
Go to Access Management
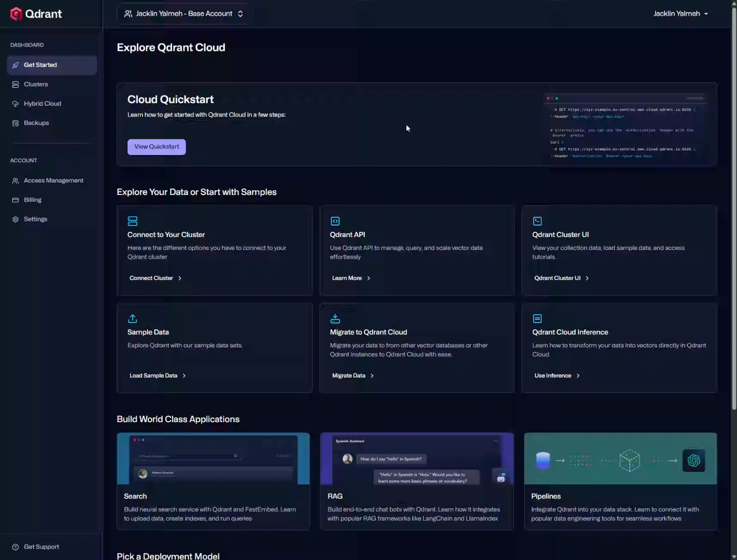(52, 181)
